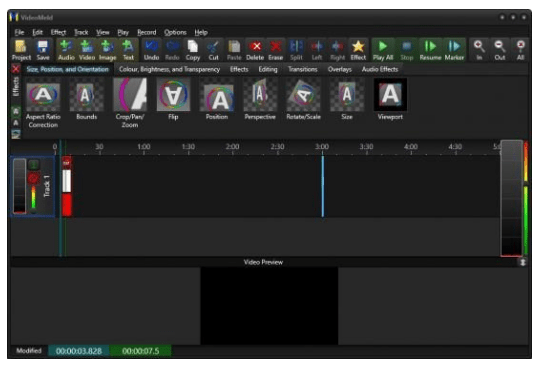Open the Track menu
The image size is (536, 367).
pos(81,32)
